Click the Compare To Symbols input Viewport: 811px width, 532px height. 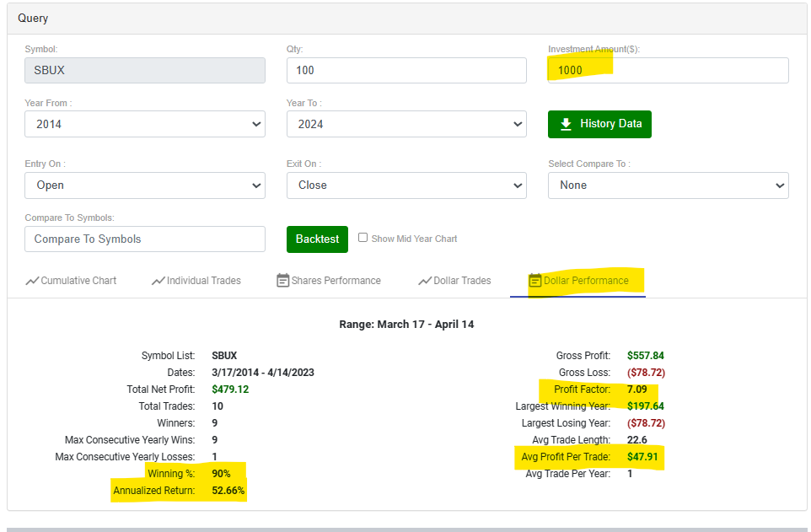click(145, 239)
